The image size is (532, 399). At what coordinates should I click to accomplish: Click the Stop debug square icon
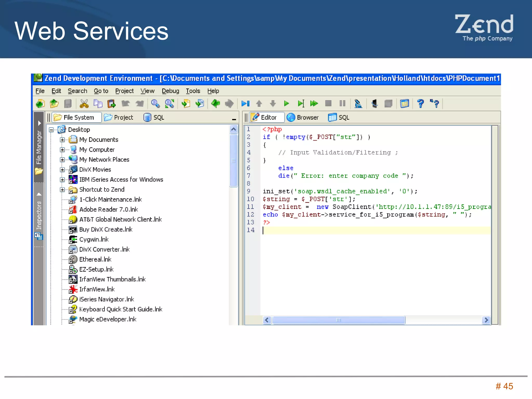click(328, 104)
